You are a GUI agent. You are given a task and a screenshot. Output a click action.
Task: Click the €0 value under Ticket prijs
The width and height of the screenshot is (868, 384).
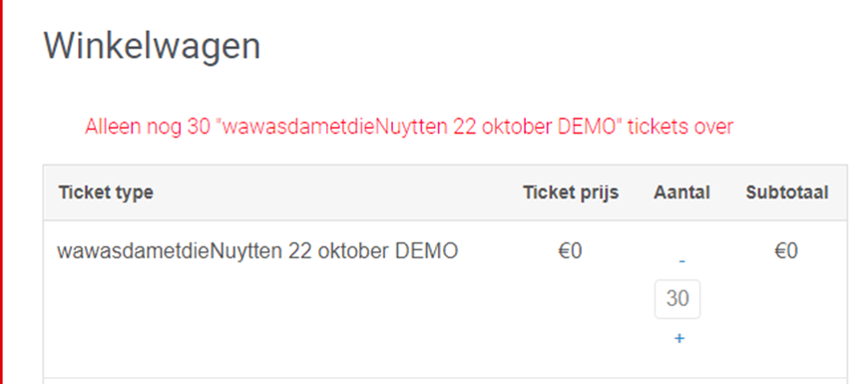pyautogui.click(x=570, y=251)
